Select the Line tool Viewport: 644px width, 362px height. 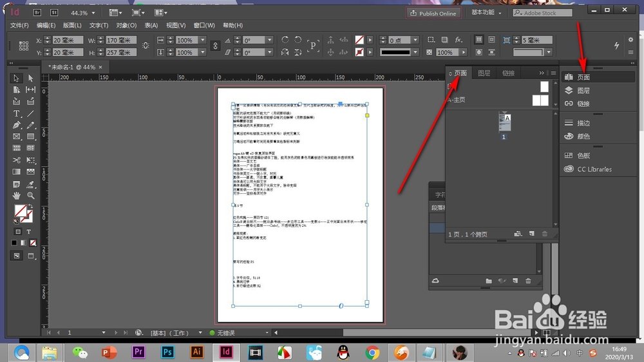coord(30,113)
